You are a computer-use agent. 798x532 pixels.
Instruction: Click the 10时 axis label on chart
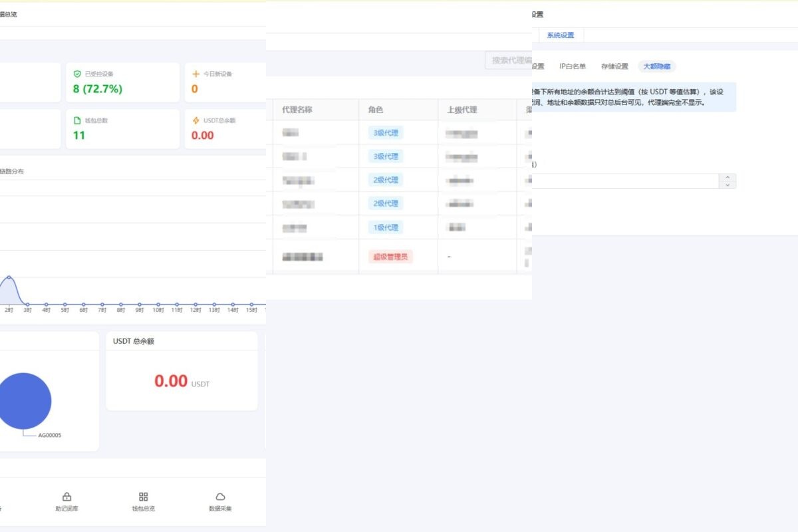158,310
